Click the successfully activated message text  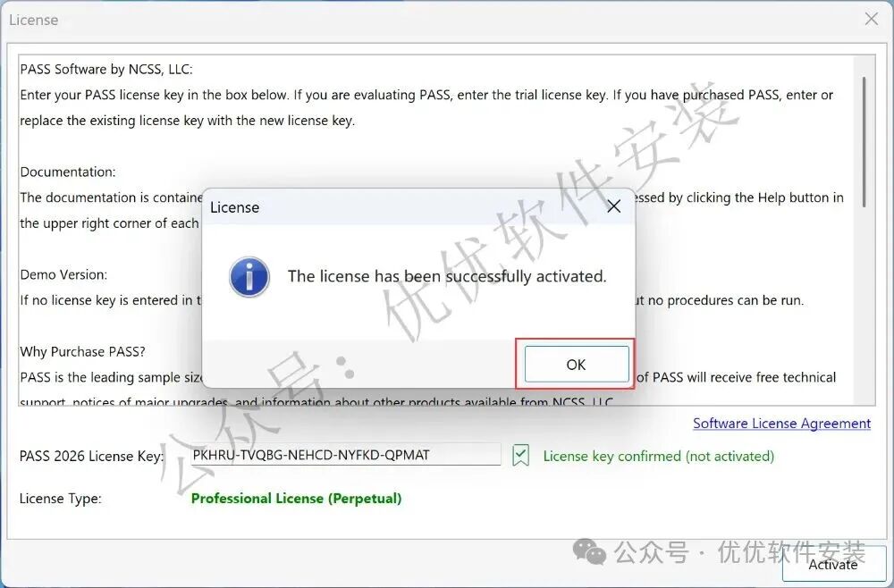pyautogui.click(x=447, y=276)
